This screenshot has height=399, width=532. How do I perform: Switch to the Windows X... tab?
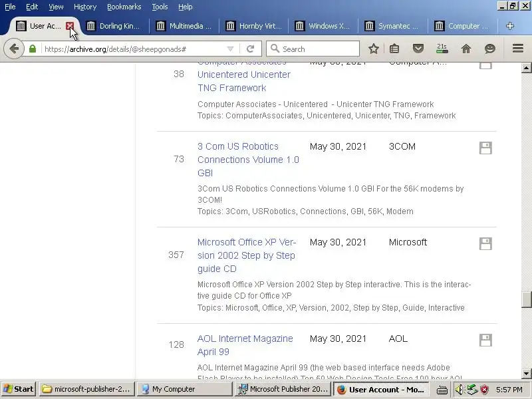point(323,26)
